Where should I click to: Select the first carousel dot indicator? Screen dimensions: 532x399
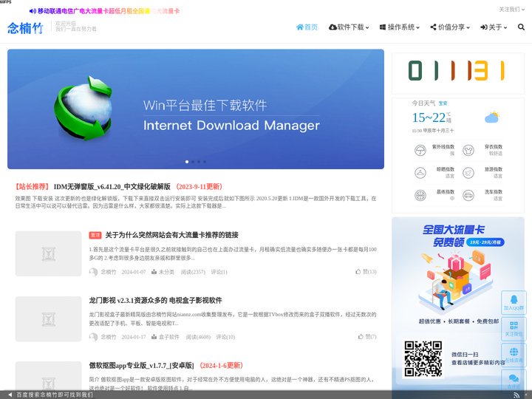point(187,162)
